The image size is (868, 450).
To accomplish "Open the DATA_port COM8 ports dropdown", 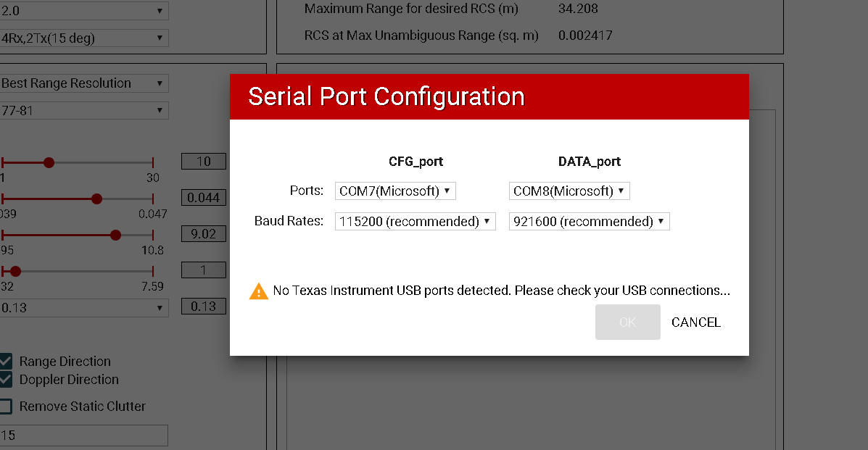I will [569, 191].
